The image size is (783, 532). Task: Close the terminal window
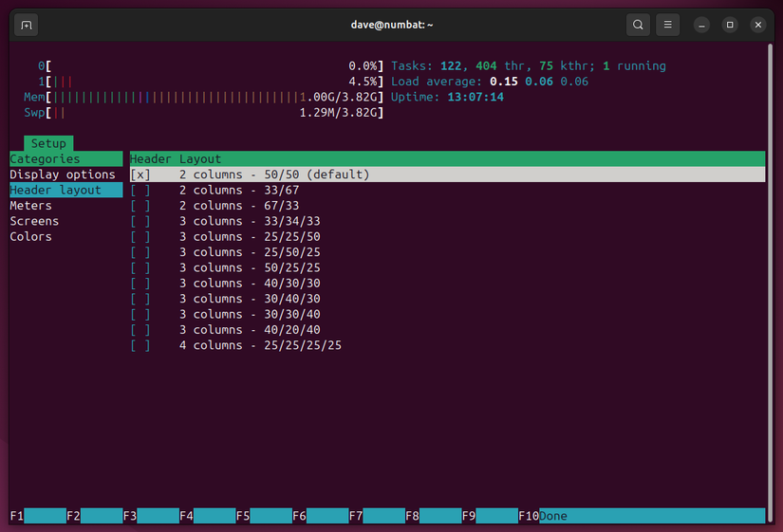click(758, 25)
